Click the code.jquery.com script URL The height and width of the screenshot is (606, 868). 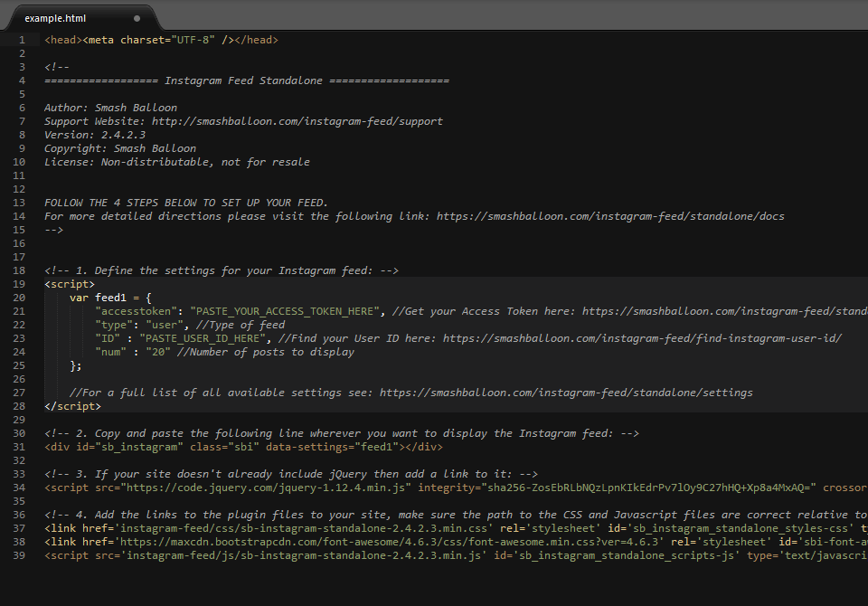(266, 488)
